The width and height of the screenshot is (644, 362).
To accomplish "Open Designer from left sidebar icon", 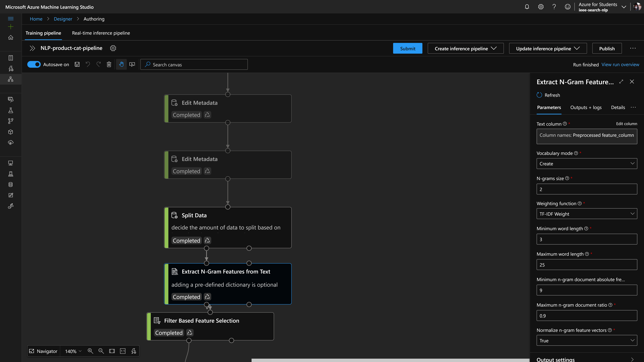I will (x=10, y=79).
